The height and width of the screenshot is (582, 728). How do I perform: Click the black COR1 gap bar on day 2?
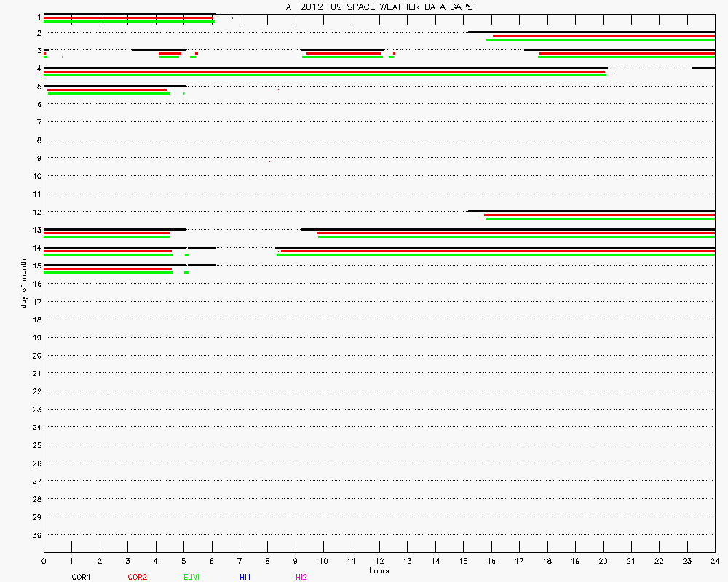tap(591, 32)
